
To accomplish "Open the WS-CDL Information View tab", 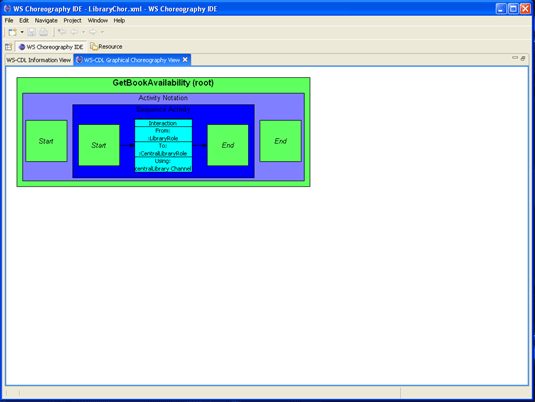I will click(39, 60).
